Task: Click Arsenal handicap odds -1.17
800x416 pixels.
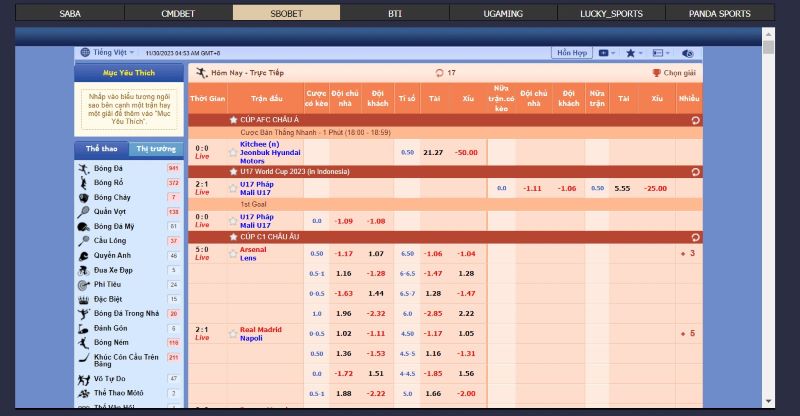Action: coord(343,253)
